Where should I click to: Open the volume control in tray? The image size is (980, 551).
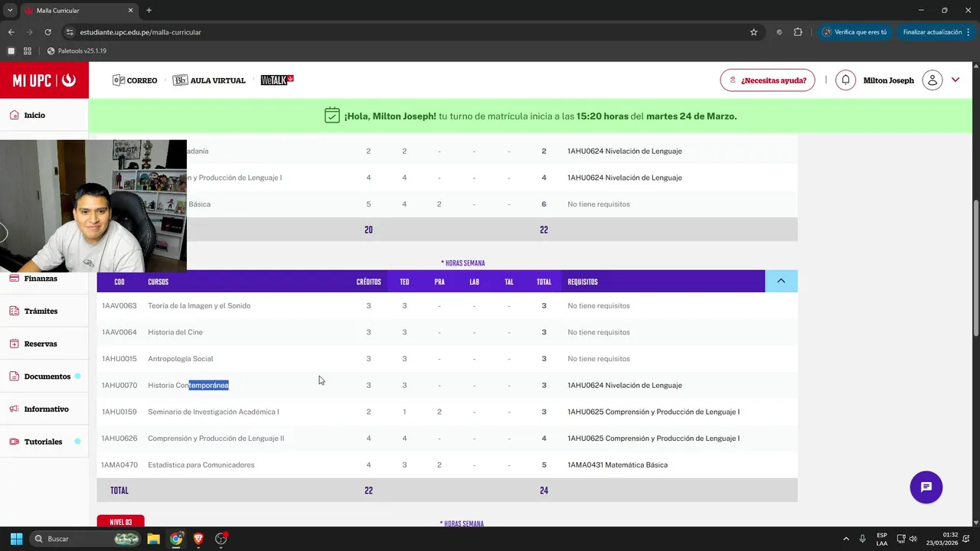[x=913, y=539]
